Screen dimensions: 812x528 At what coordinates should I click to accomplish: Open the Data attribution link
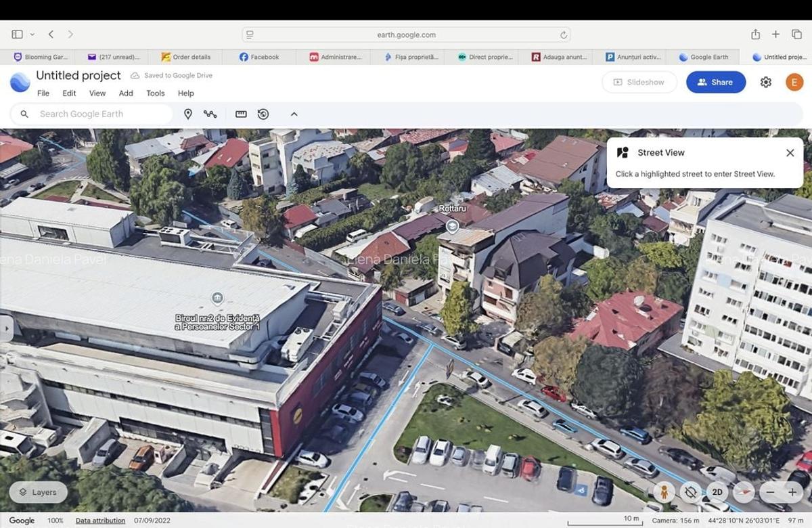(x=100, y=520)
